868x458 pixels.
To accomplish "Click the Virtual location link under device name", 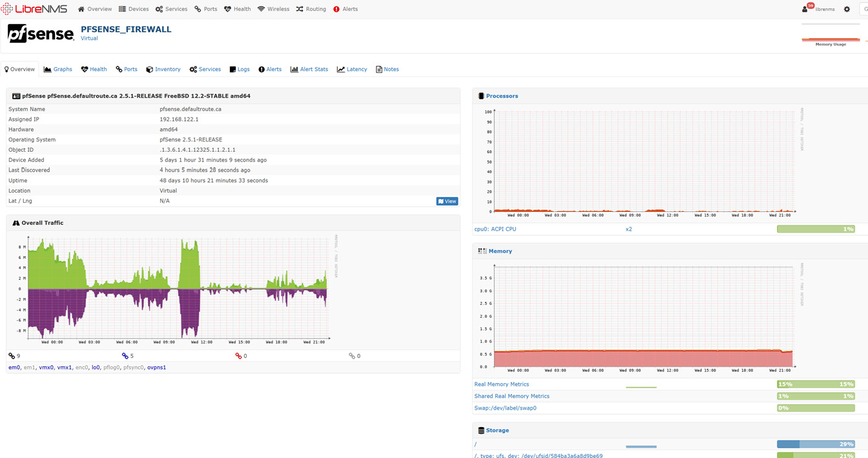I will click(89, 38).
